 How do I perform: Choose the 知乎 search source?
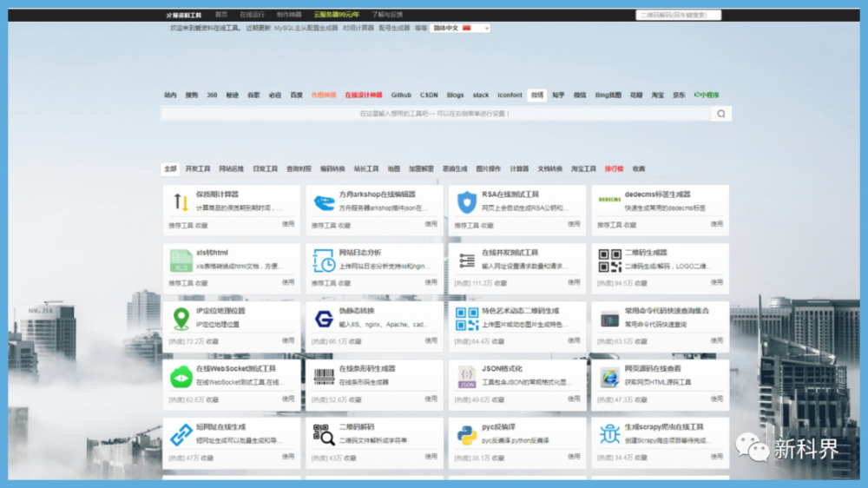point(558,96)
